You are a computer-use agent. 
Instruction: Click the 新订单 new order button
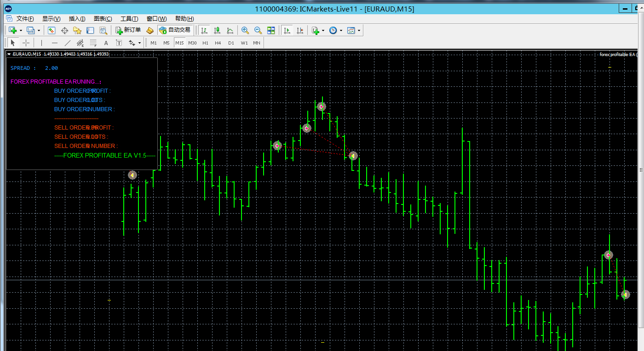click(x=128, y=30)
